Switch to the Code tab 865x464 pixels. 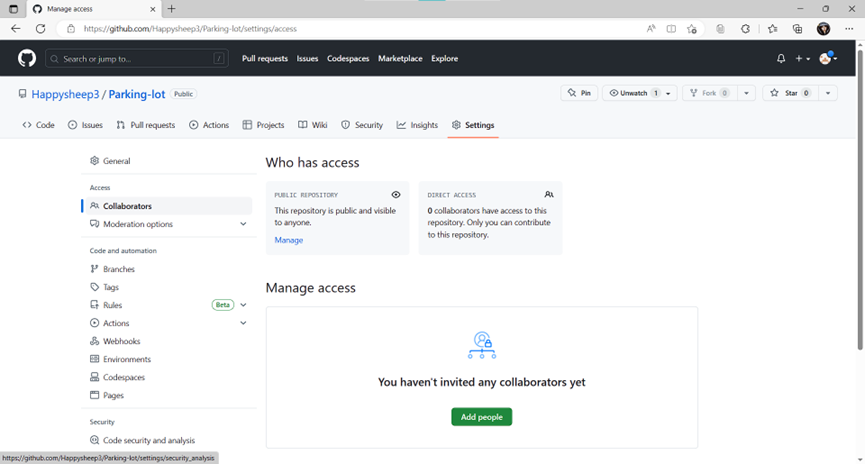(39, 125)
